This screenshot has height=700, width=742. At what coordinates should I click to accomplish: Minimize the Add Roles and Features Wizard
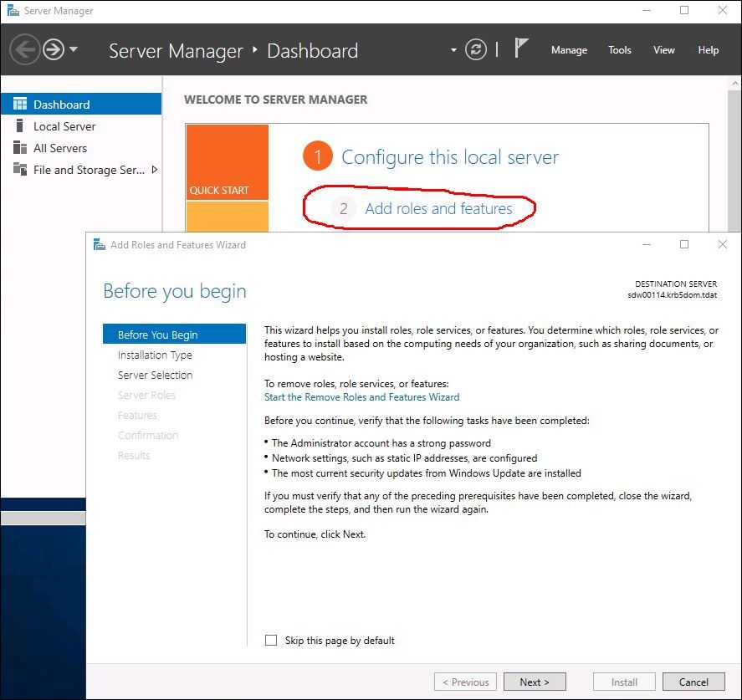(647, 244)
